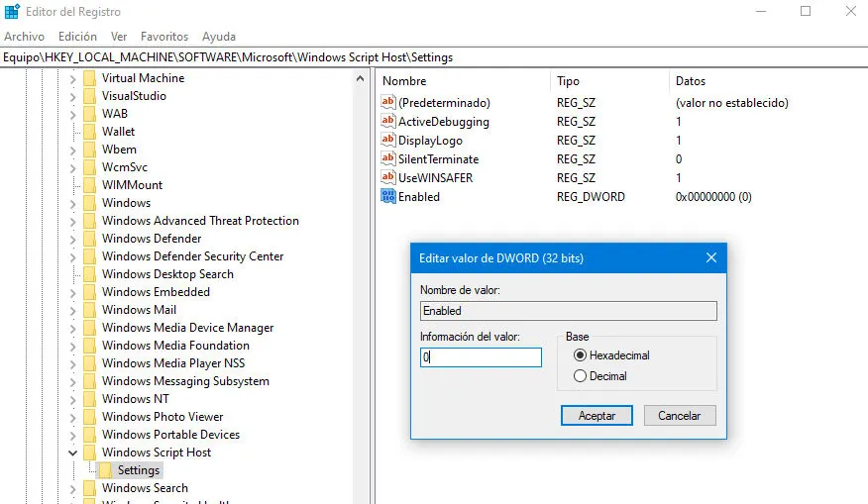Expand the Windows Messaging Subsystem key
Screen dimensions: 868x504
[x=73, y=382]
